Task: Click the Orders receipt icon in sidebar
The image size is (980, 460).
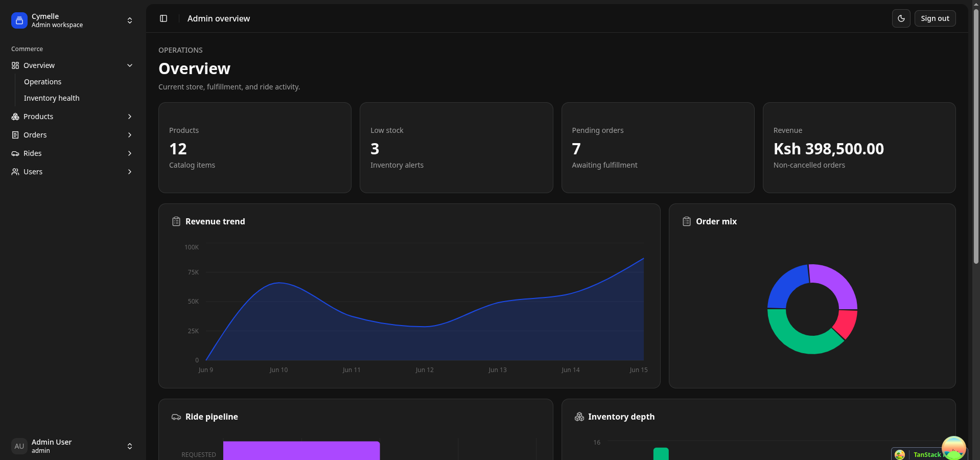Action: tap(15, 135)
